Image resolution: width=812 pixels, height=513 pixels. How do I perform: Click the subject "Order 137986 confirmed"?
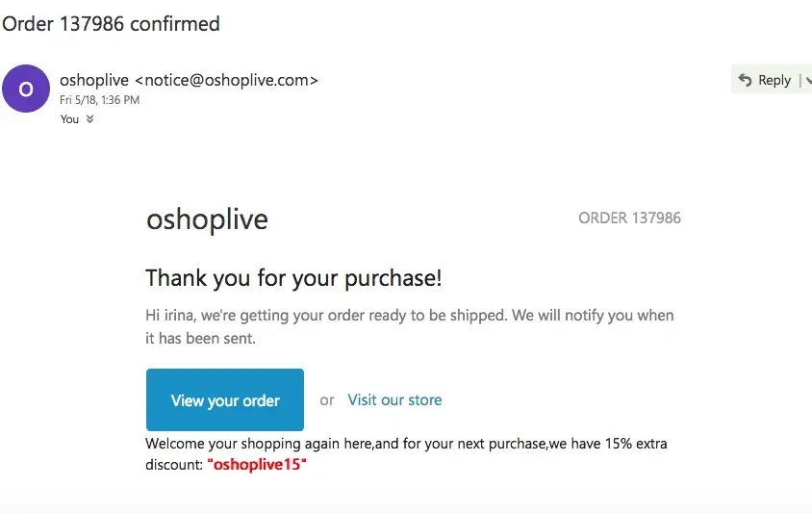click(111, 23)
